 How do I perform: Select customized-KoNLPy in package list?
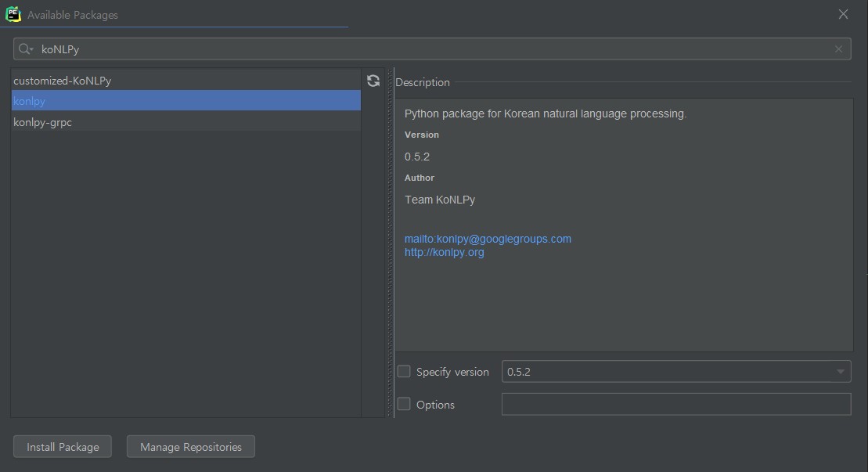point(186,81)
